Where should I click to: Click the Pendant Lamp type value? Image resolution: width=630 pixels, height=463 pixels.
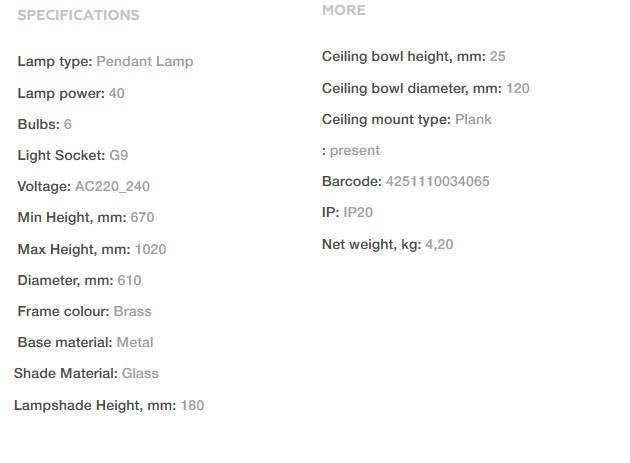(x=145, y=61)
